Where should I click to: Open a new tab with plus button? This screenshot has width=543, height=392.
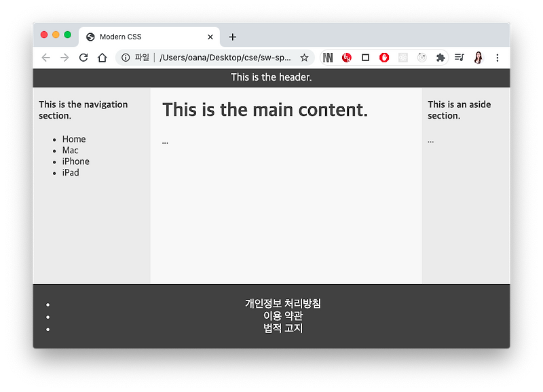[x=233, y=37]
